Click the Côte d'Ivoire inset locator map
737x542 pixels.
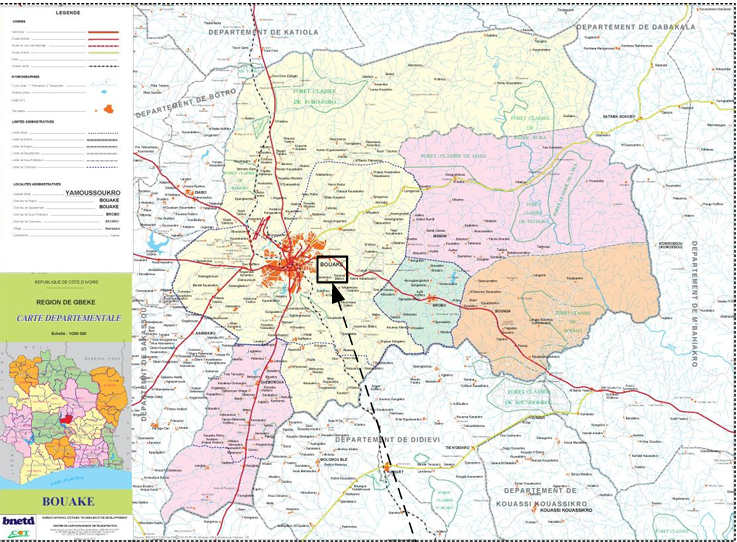pos(66,416)
